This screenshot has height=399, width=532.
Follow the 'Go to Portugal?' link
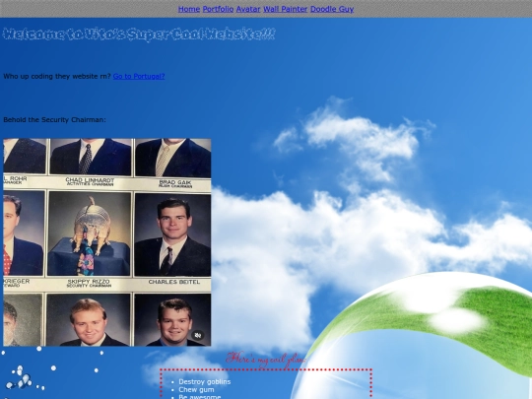click(x=139, y=76)
